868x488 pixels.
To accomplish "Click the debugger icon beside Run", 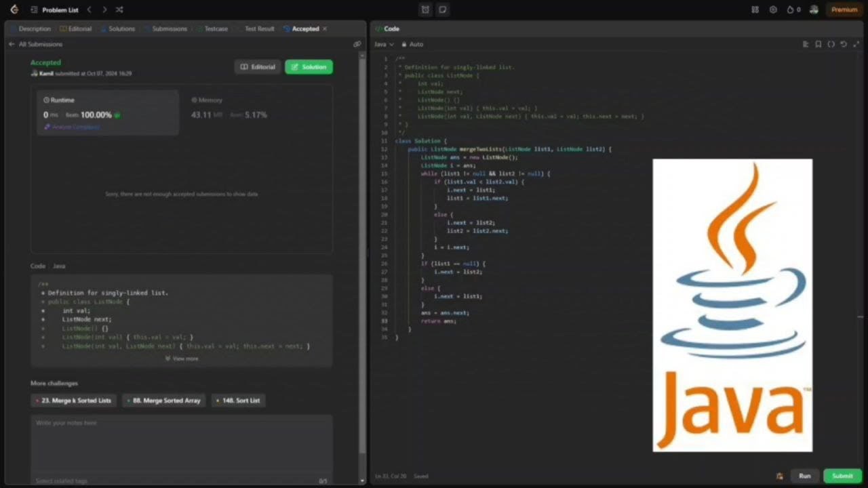I will pyautogui.click(x=779, y=476).
